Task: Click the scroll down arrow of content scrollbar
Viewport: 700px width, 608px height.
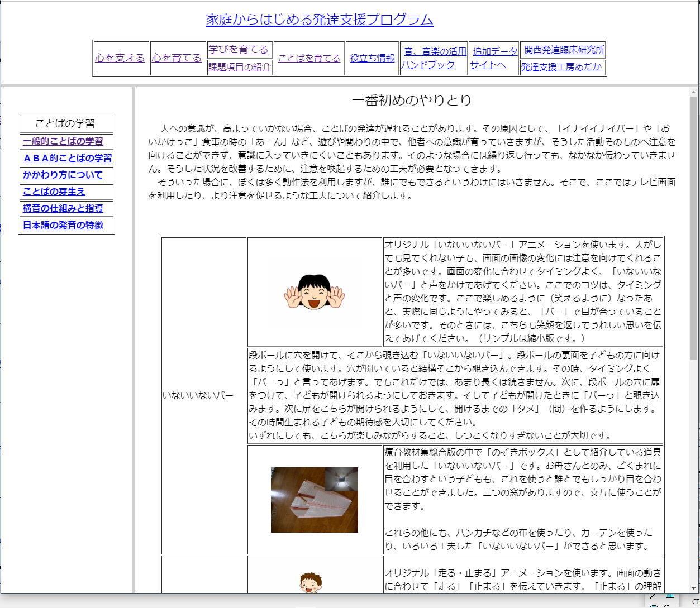Action: coord(693,588)
